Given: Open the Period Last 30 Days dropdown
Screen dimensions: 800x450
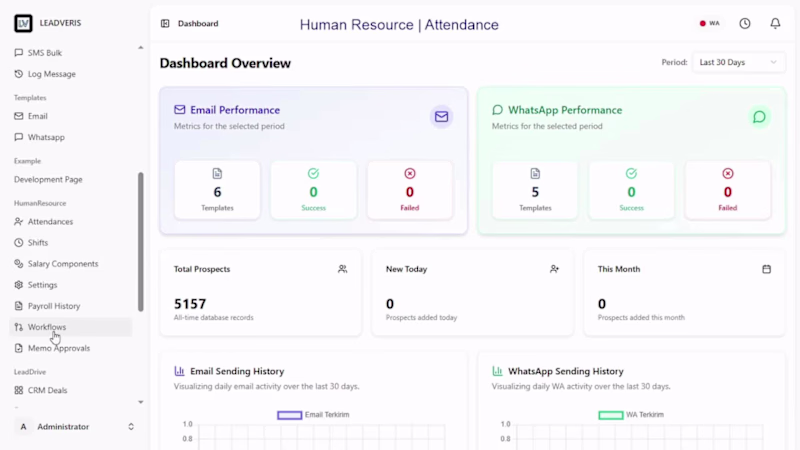Looking at the screenshot, I should pyautogui.click(x=738, y=62).
